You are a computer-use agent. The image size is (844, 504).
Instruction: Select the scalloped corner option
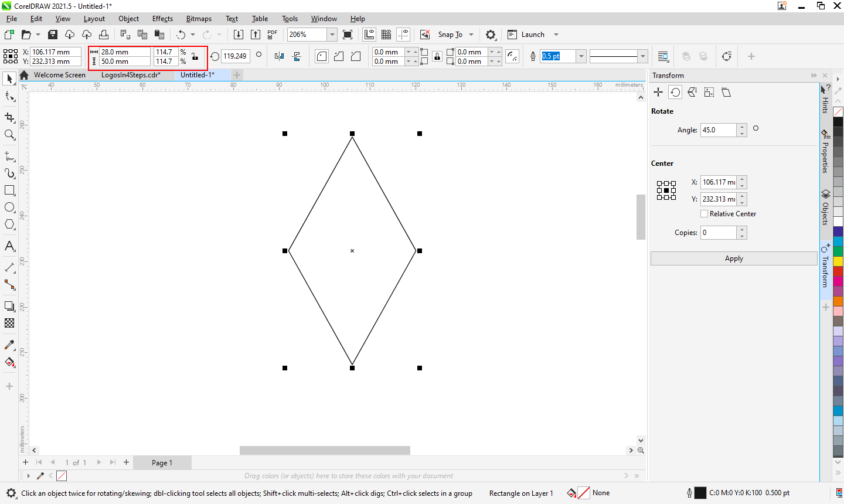(339, 56)
